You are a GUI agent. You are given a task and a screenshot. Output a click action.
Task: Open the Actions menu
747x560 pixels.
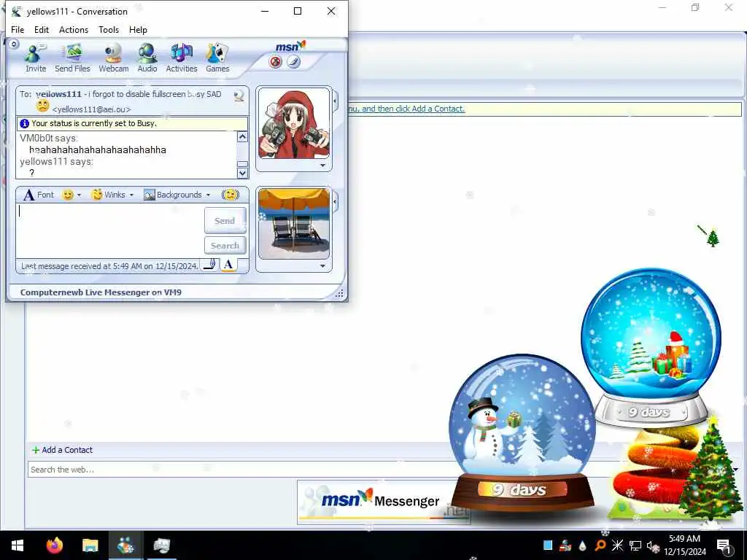(74, 29)
